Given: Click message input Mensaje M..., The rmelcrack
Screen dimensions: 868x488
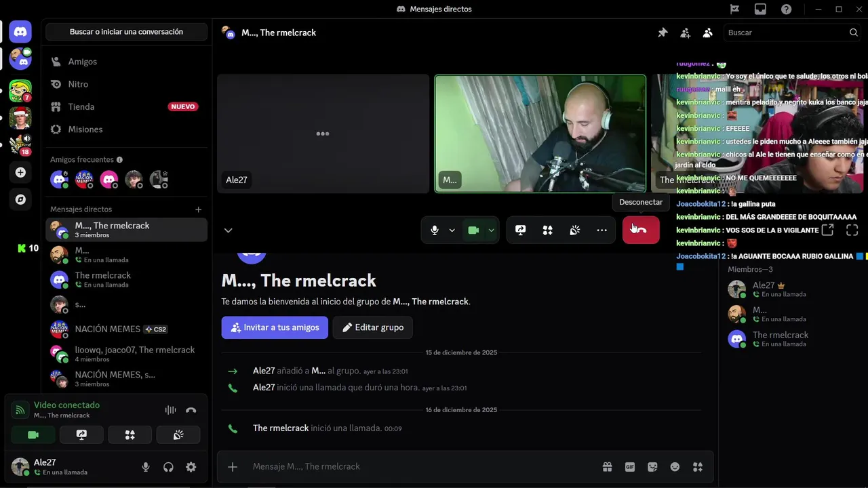Looking at the screenshot, I should 420,466.
